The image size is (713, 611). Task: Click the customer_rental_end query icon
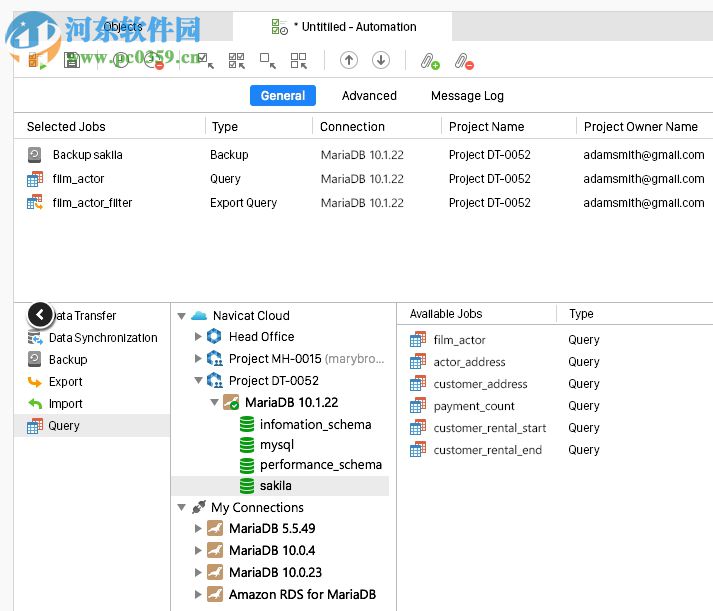418,450
